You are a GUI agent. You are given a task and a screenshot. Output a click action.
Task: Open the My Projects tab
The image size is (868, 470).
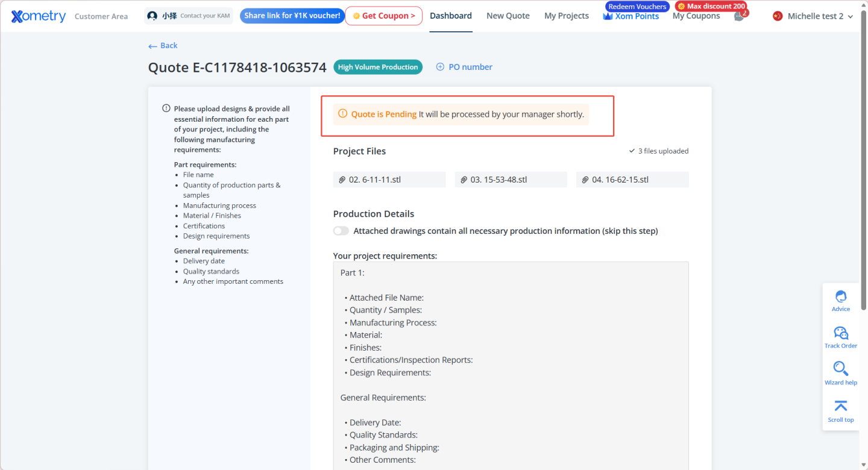point(566,16)
